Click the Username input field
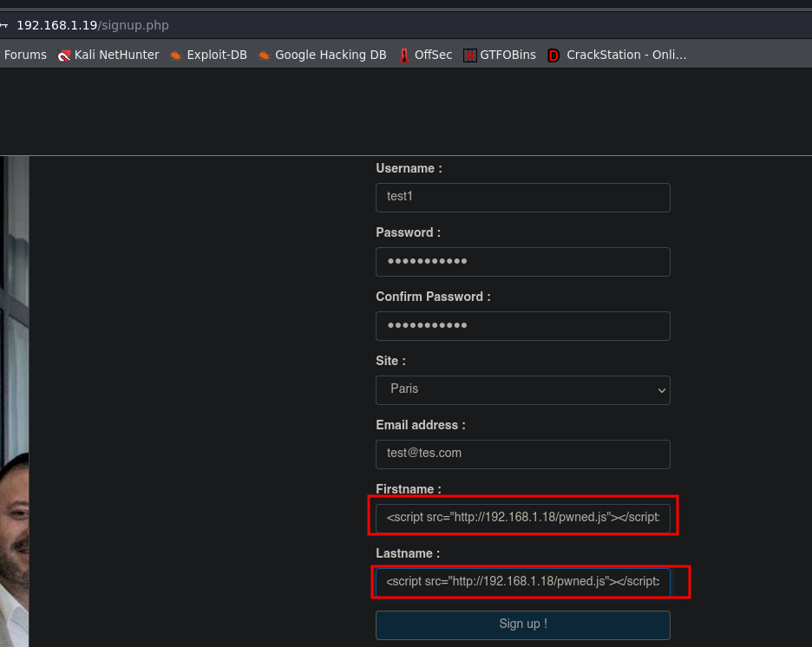 [523, 197]
